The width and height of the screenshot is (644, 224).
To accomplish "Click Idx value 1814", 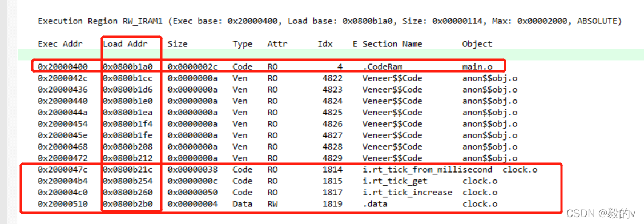I will pyautogui.click(x=332, y=169).
